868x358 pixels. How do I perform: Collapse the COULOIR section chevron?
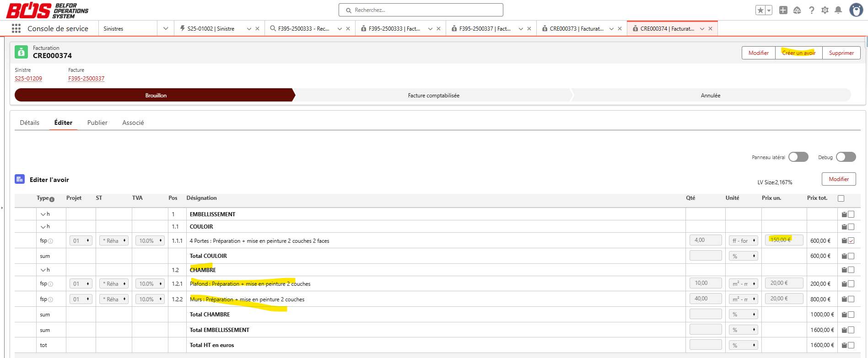pos(43,226)
